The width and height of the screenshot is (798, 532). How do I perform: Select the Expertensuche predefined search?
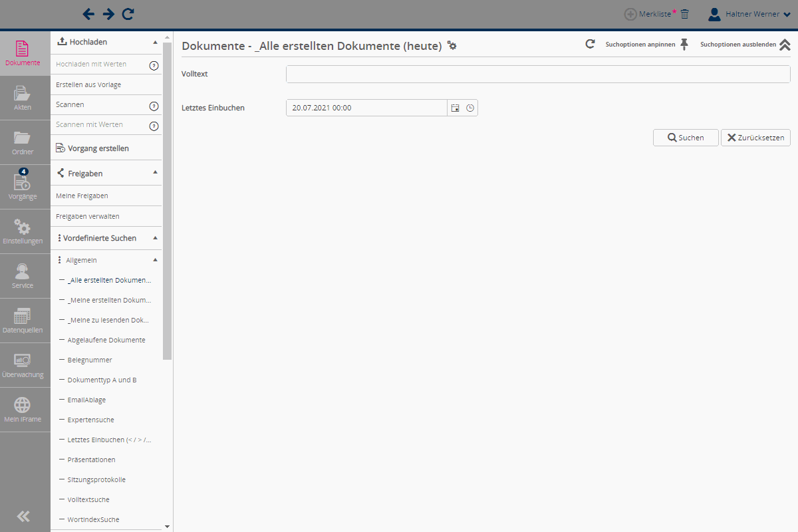(90, 420)
